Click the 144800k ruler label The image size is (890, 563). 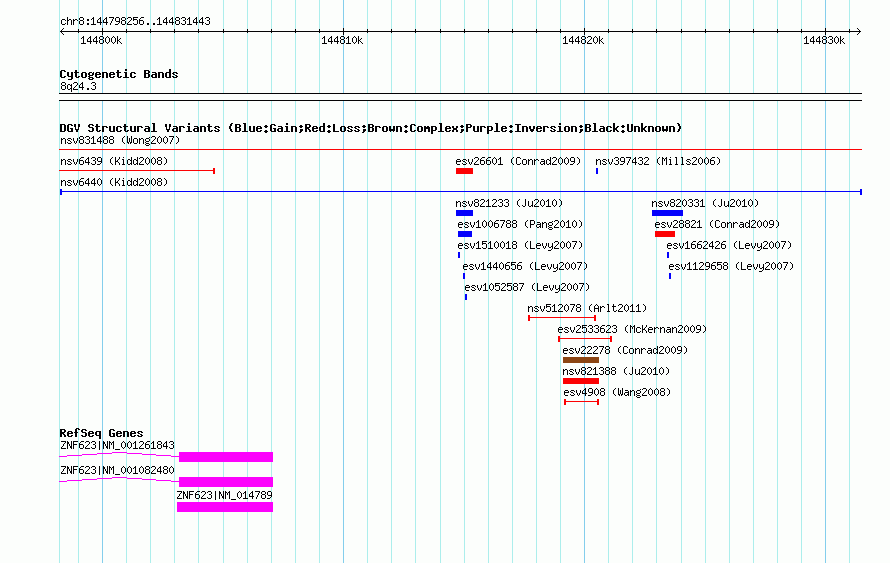[101, 40]
